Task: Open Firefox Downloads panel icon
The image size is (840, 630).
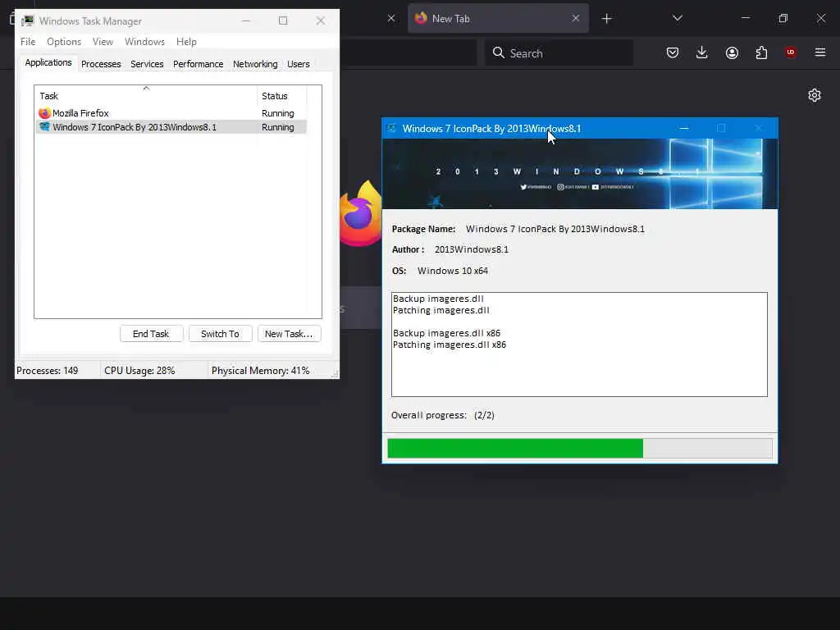Action: tap(702, 52)
